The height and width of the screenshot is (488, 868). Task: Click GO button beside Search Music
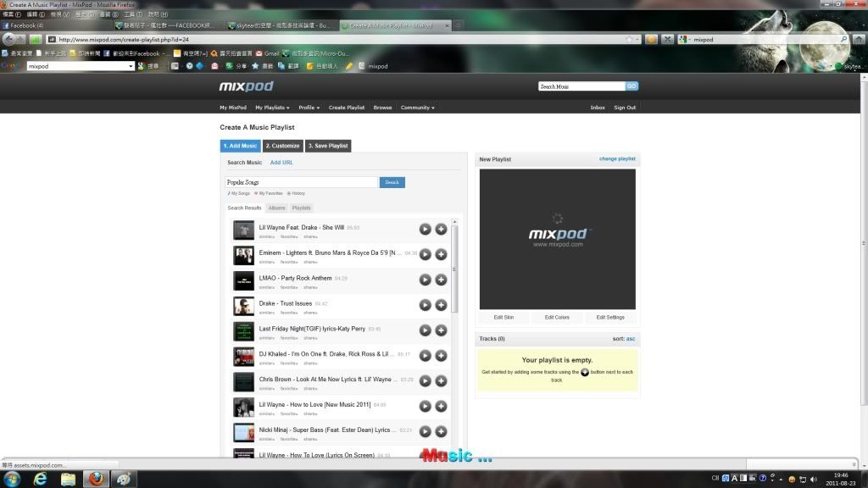[x=632, y=86]
